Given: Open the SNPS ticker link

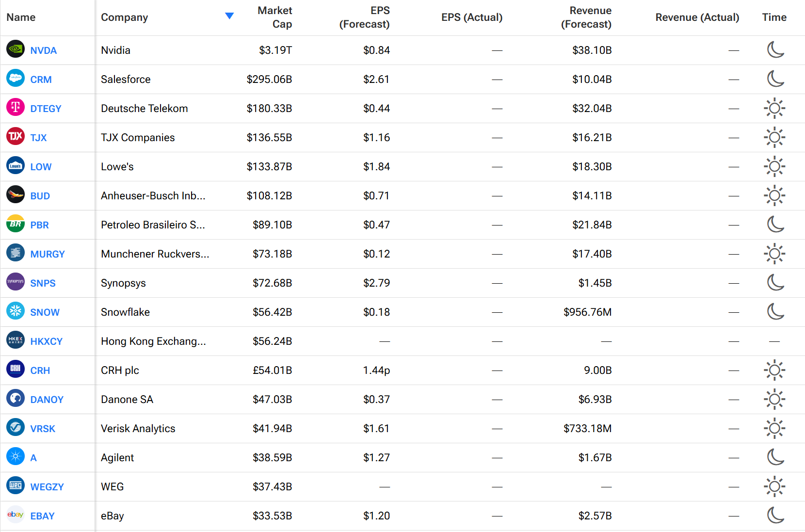Looking at the screenshot, I should pyautogui.click(x=43, y=283).
